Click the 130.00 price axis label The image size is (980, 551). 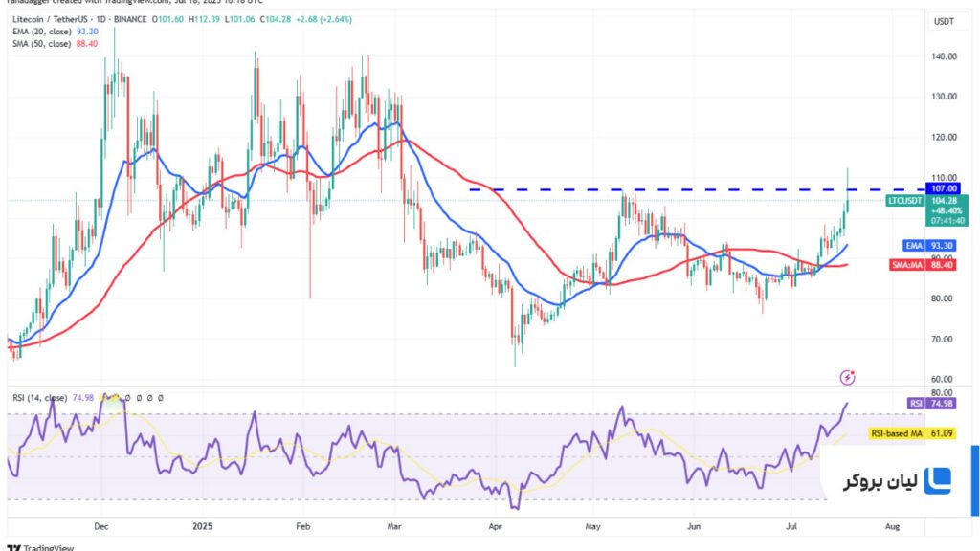click(x=944, y=97)
